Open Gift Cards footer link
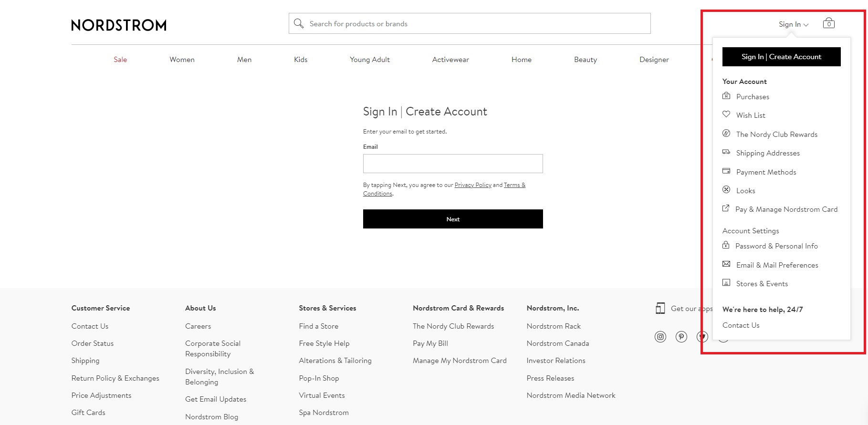Screen dimensions: 868x425 pyautogui.click(x=88, y=413)
